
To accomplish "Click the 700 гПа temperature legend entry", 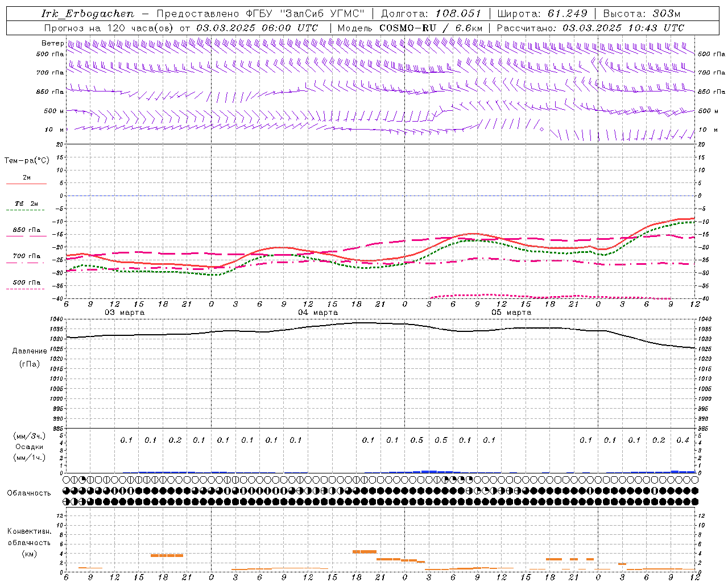I will pyautogui.click(x=27, y=256).
